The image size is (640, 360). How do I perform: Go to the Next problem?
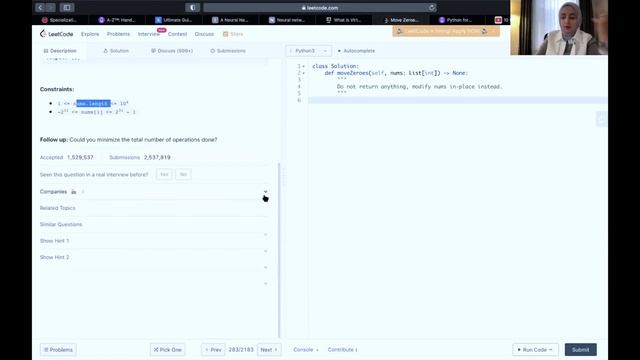click(269, 350)
